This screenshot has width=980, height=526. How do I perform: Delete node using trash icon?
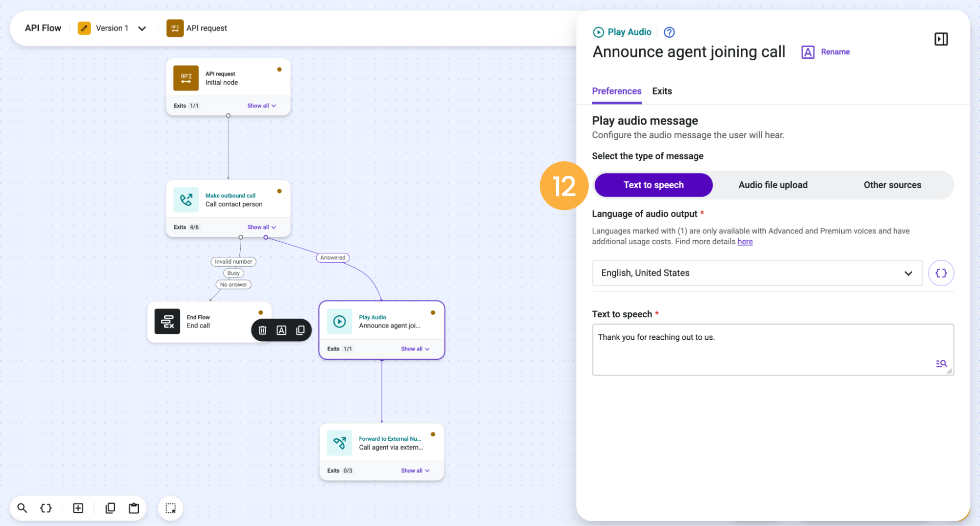tap(263, 330)
